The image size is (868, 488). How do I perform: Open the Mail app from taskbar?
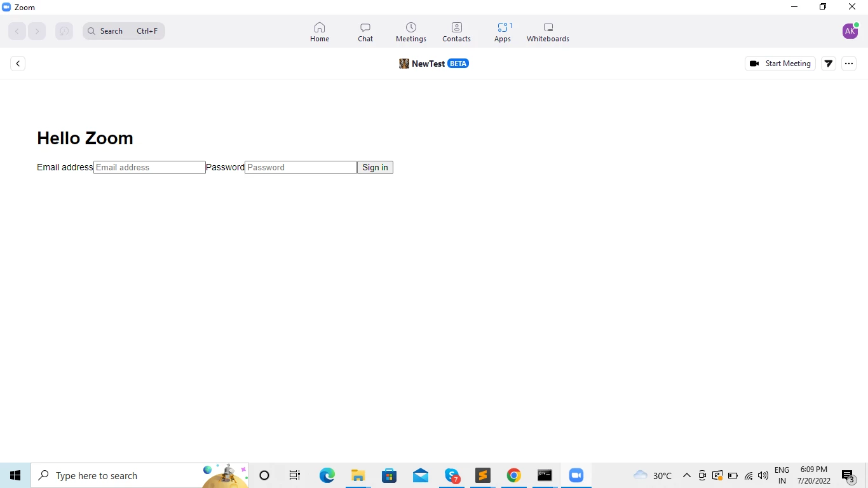420,475
